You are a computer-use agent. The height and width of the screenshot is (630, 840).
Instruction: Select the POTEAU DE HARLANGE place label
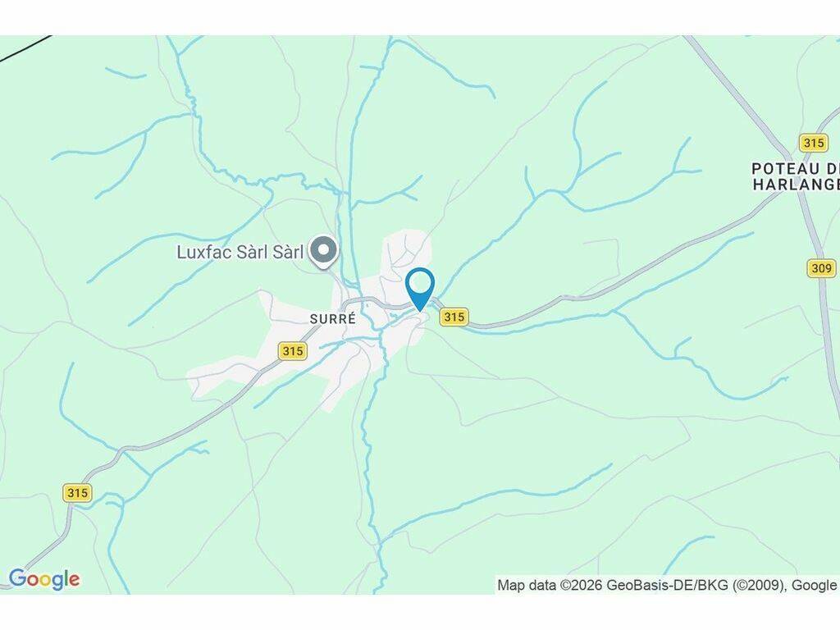[796, 176]
